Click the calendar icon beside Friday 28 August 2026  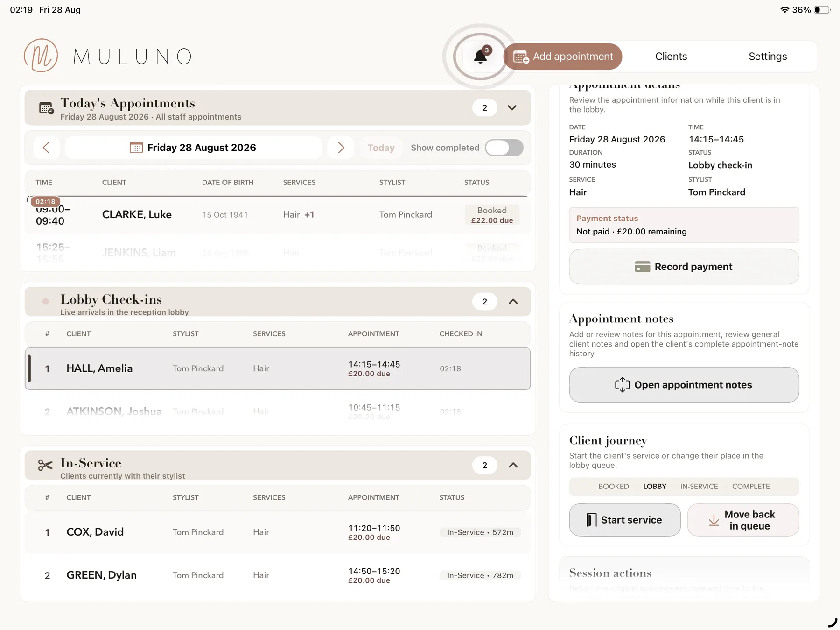coord(136,148)
